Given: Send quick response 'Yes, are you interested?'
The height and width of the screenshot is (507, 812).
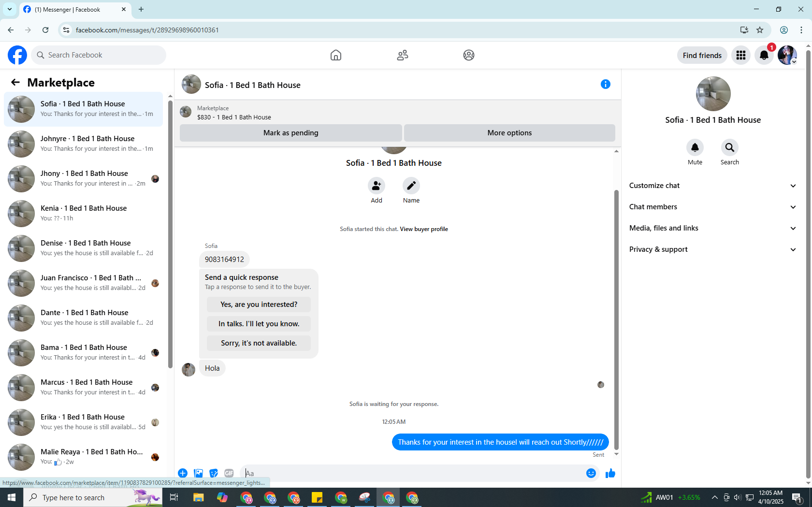Looking at the screenshot, I should pyautogui.click(x=259, y=304).
